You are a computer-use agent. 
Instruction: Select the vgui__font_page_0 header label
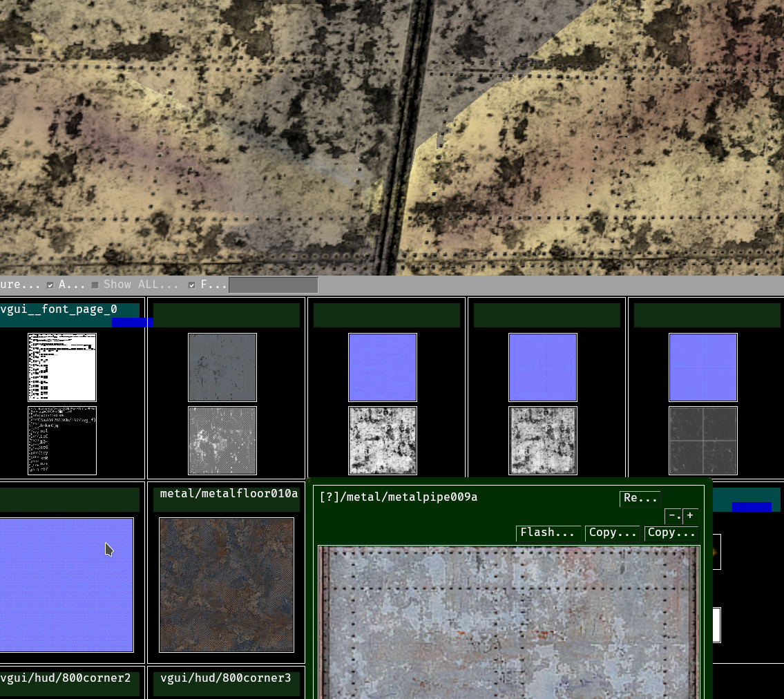tap(58, 309)
